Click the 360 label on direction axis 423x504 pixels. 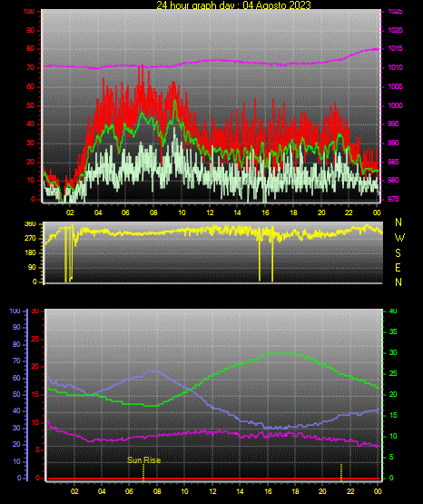coord(30,223)
